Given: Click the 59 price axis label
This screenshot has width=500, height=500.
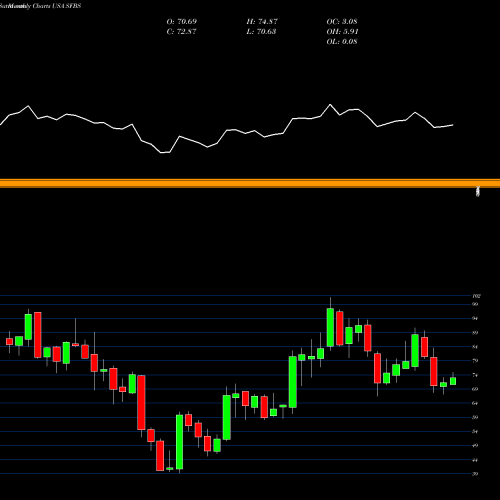Looking at the screenshot, I should pyautogui.click(x=475, y=417).
